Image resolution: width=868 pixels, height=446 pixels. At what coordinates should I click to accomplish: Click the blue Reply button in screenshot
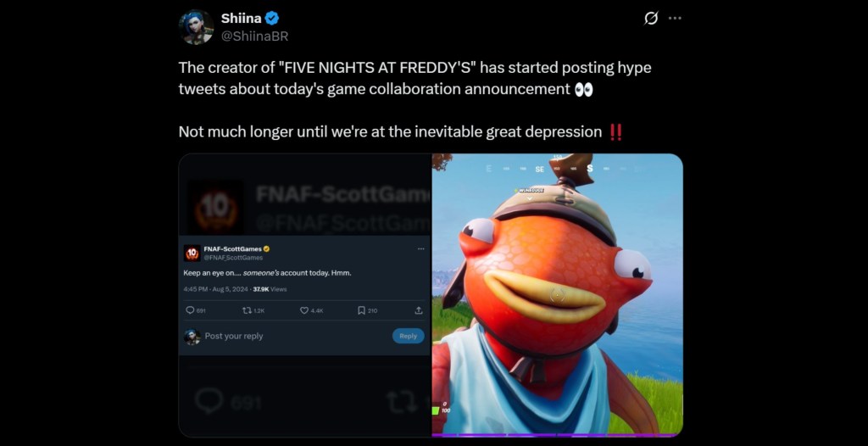408,336
